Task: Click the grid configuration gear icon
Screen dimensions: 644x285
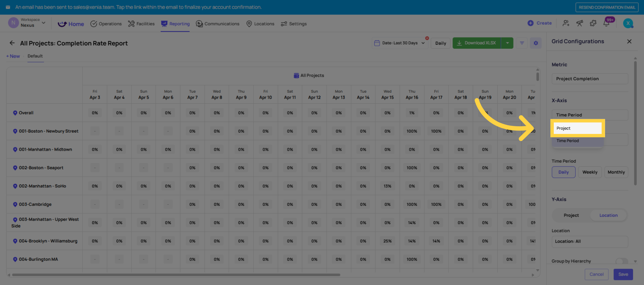Action: (x=536, y=43)
